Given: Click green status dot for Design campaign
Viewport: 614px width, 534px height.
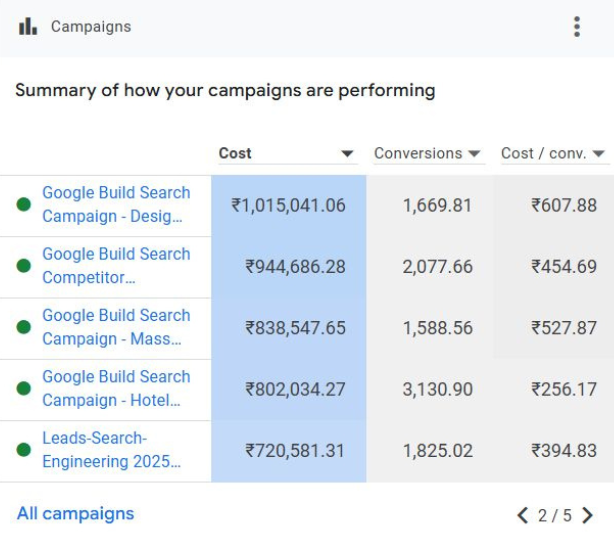Looking at the screenshot, I should click(x=24, y=205).
